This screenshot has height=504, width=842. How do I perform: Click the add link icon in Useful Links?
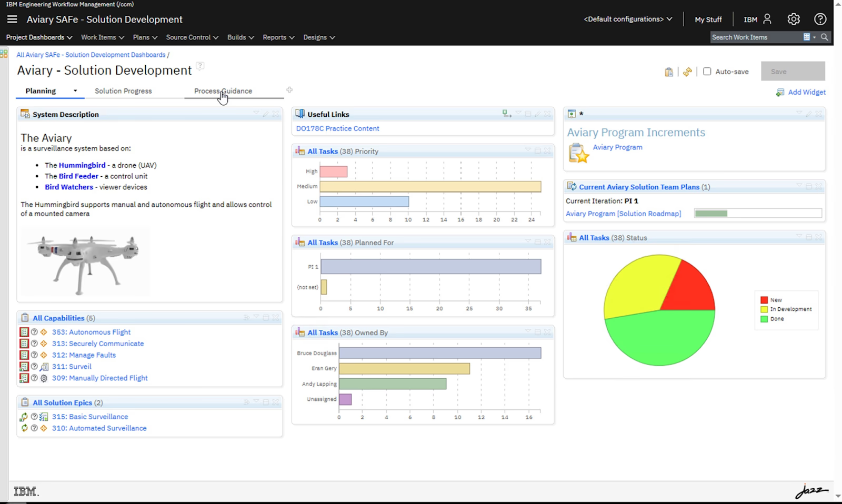click(x=506, y=114)
